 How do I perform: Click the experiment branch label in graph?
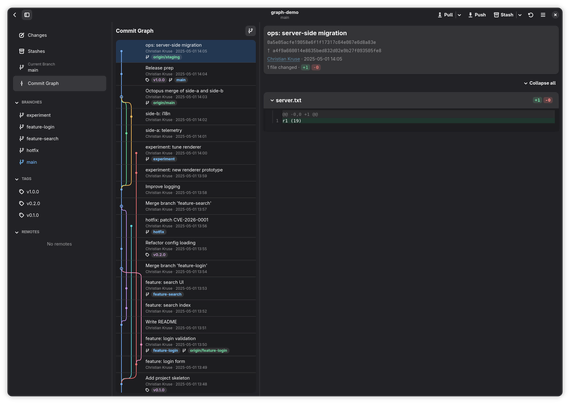pos(164,159)
